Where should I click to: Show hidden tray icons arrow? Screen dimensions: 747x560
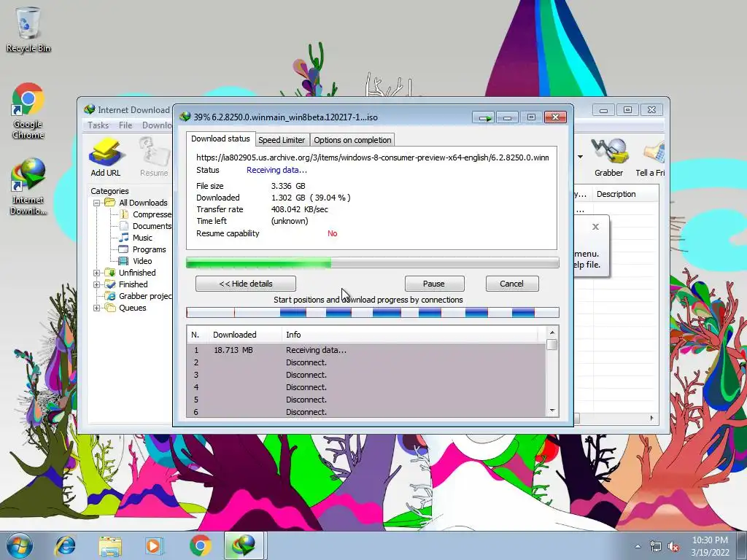638,547
